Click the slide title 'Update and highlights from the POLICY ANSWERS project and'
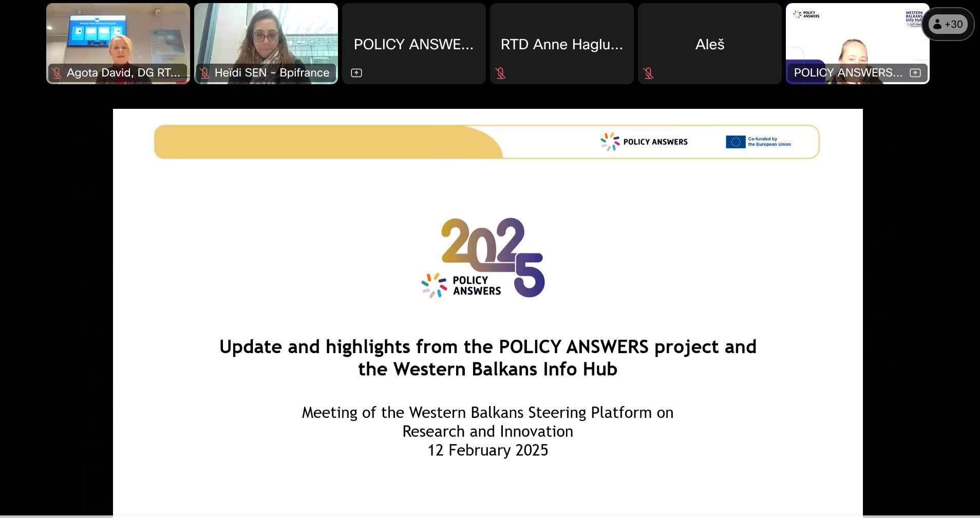This screenshot has width=980, height=518. [488, 347]
